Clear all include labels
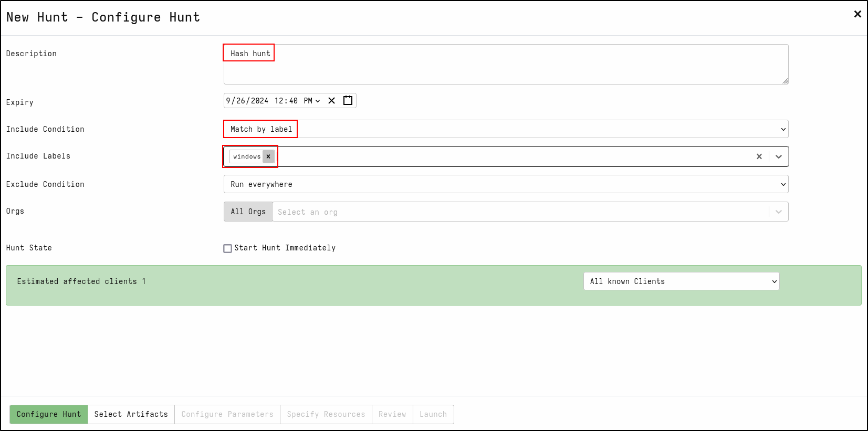The width and height of the screenshot is (868, 431). (759, 156)
